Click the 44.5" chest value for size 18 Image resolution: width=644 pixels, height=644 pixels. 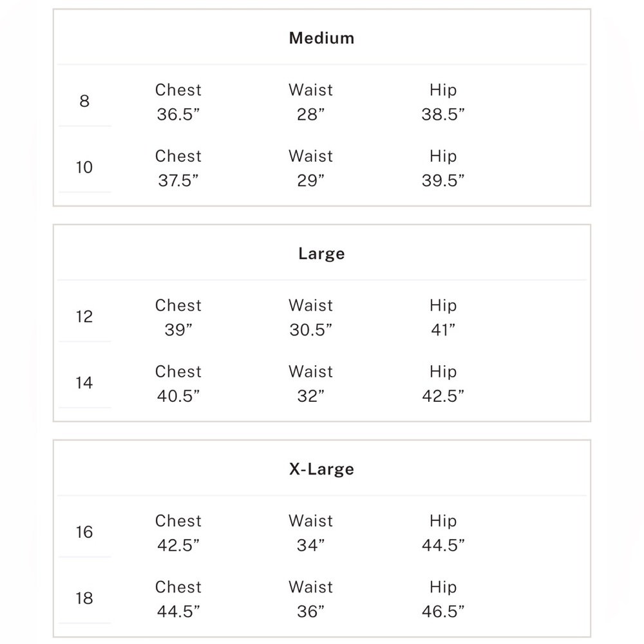pos(178,612)
